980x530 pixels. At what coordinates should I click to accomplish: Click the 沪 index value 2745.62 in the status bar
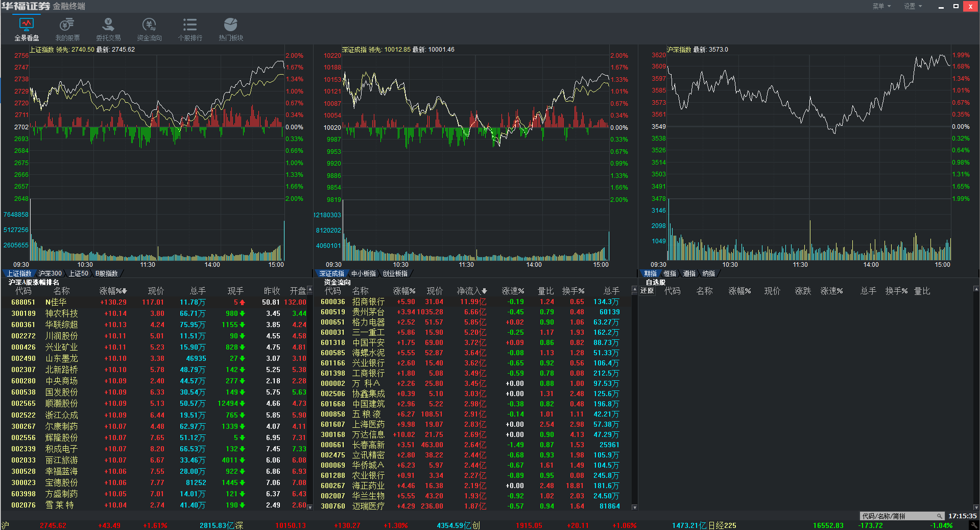click(x=53, y=525)
